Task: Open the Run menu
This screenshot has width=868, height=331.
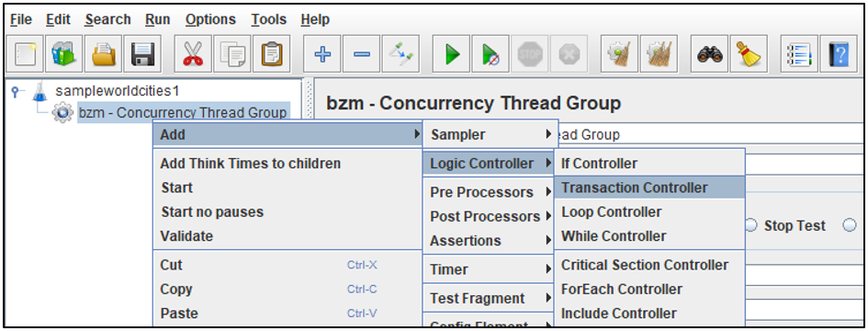Action: pos(158,19)
